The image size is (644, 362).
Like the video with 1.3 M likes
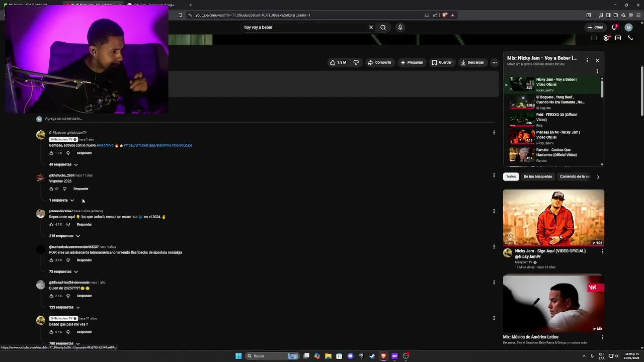pos(338,62)
